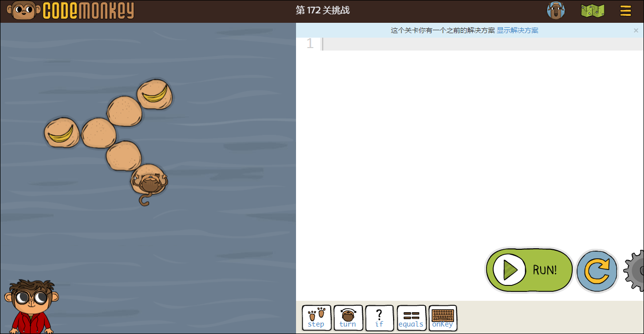This screenshot has width=644, height=334.
Task: Click the CodeMonkey logo
Action: 70,10
